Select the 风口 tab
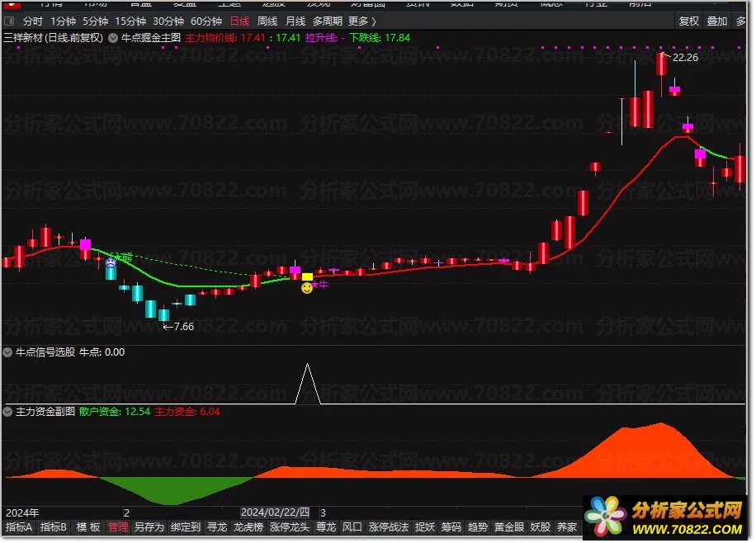 point(352,527)
